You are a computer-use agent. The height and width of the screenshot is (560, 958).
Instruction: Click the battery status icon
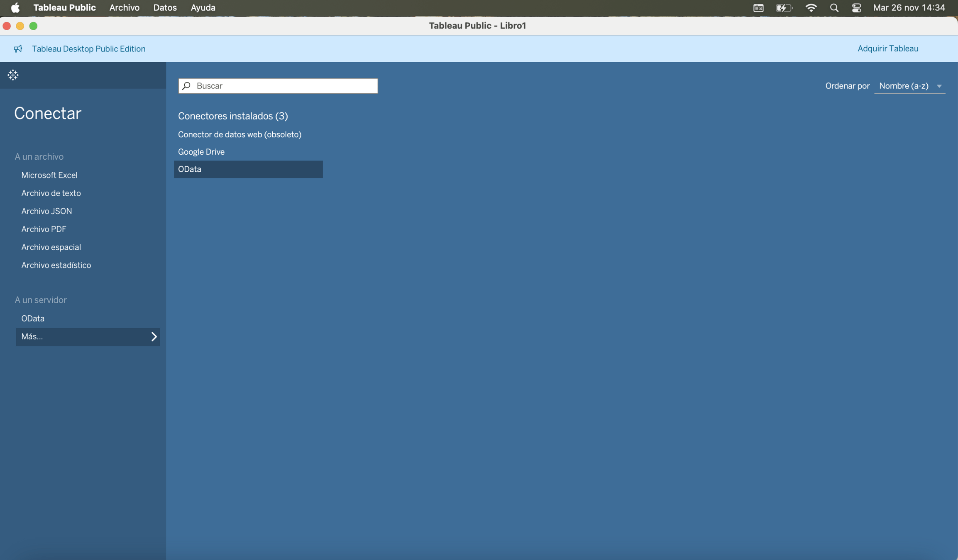point(783,8)
